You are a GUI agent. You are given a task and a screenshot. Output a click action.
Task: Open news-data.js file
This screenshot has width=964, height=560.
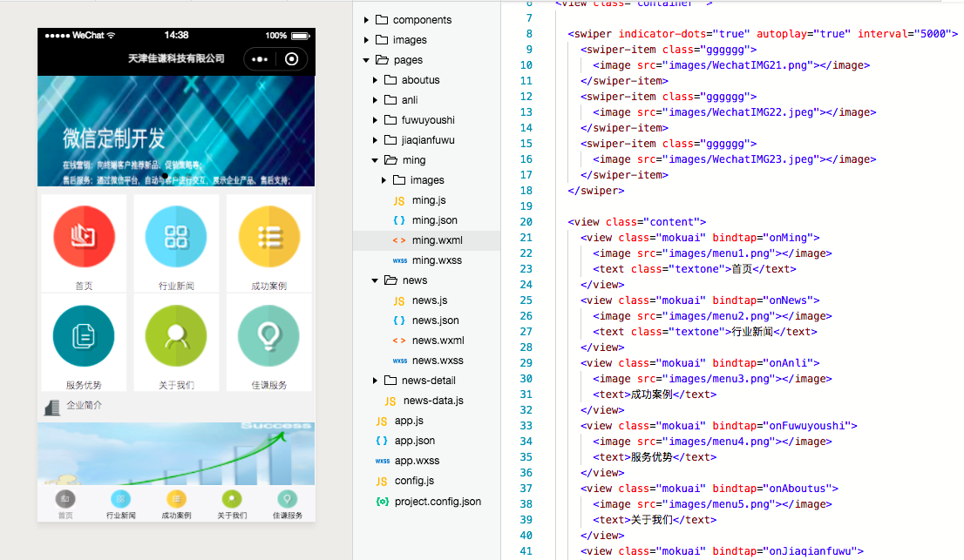(433, 401)
